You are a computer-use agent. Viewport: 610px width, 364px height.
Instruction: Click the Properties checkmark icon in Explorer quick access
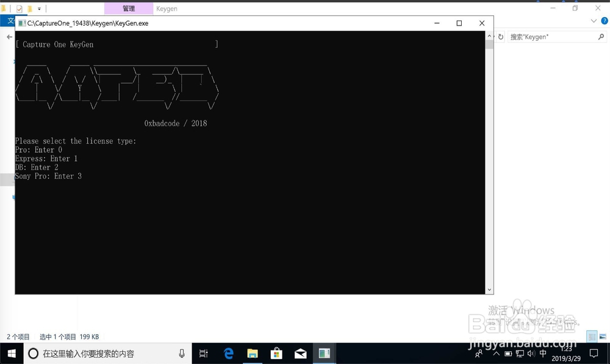coord(20,9)
